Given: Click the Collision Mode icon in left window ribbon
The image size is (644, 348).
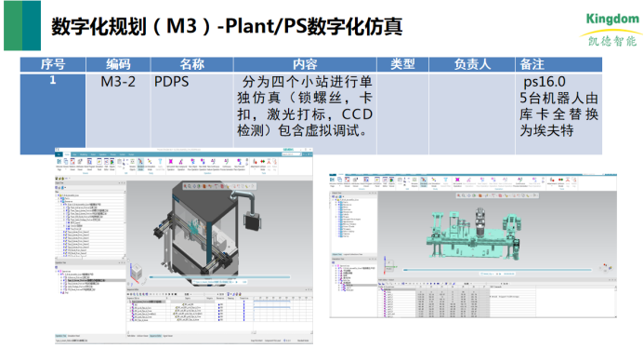Looking at the screenshot, I should 262,161.
